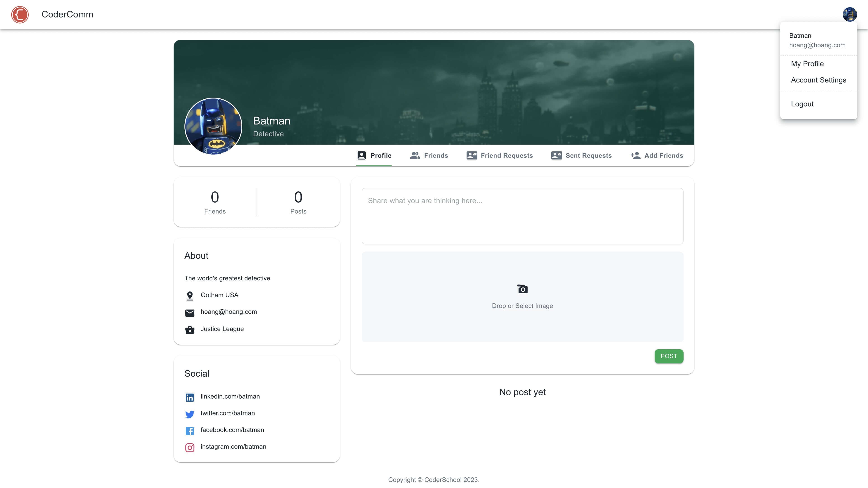Open the CoderSchool copyright link
Viewport: 868px width, 488px height.
point(443,480)
